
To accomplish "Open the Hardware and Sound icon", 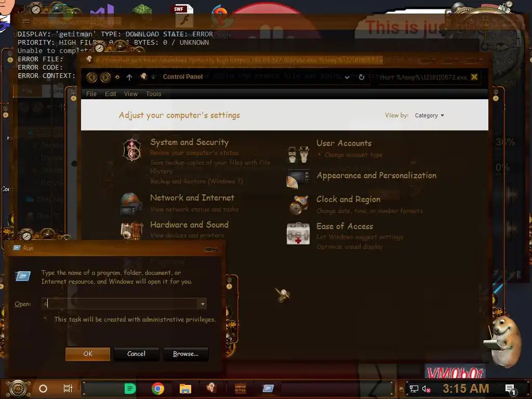I will click(x=131, y=231).
